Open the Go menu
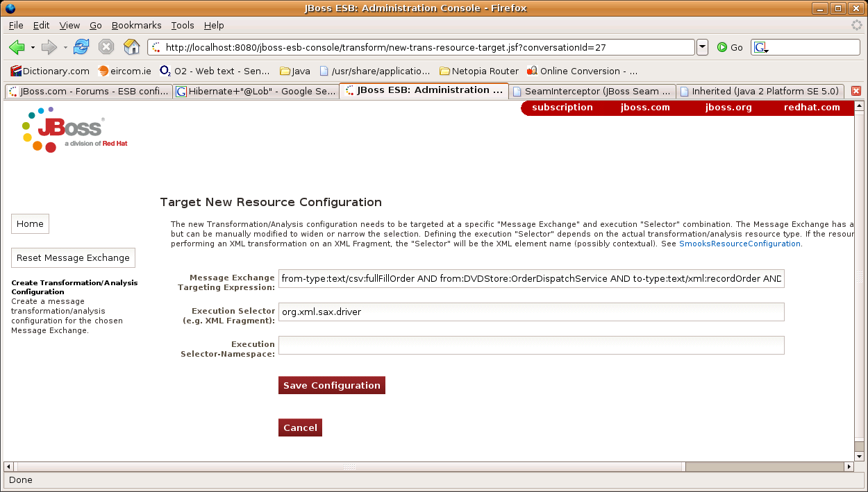This screenshot has height=492, width=868. [96, 25]
